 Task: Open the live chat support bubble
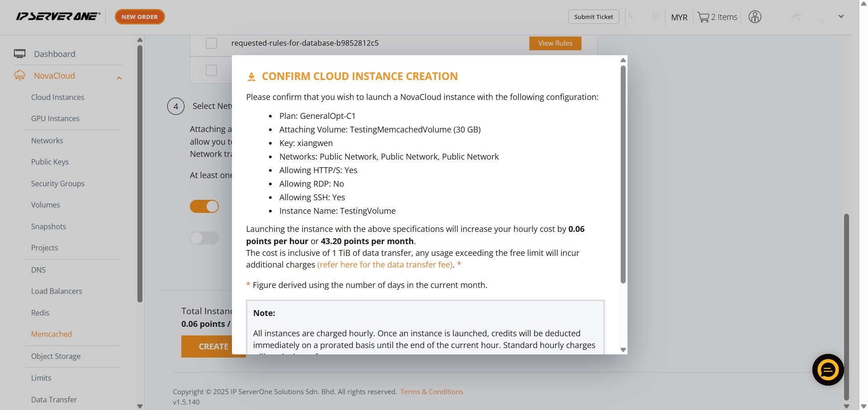click(828, 370)
